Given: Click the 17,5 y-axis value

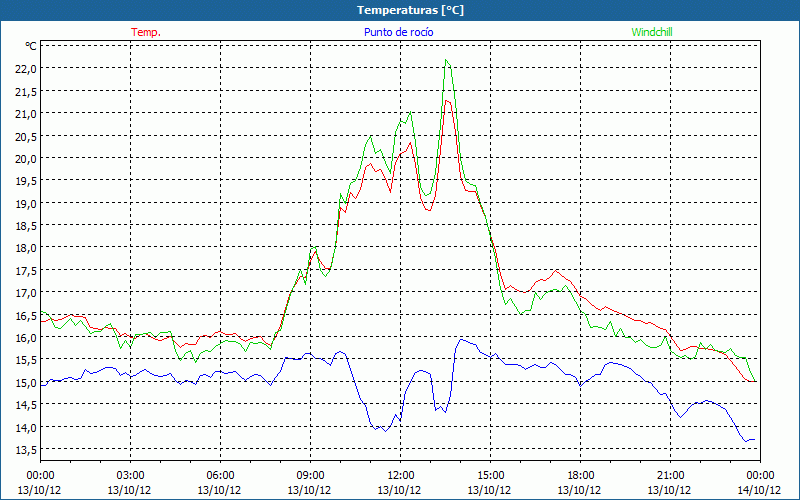Looking at the screenshot, I should [26, 270].
